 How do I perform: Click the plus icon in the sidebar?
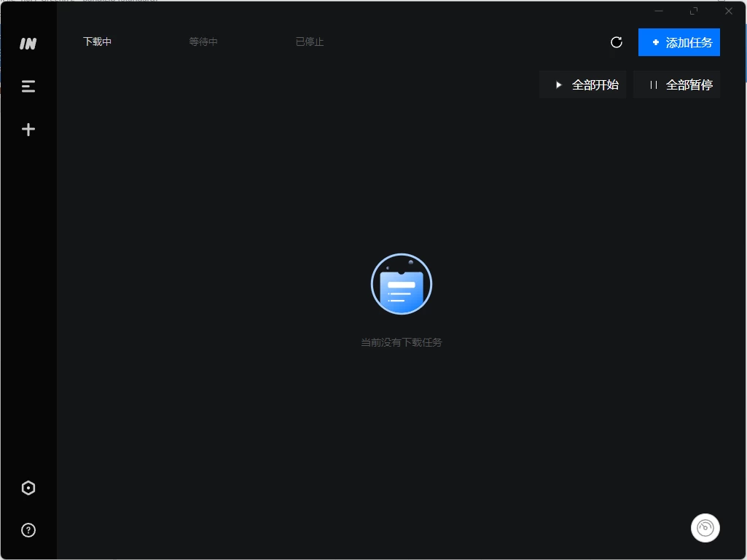(28, 129)
